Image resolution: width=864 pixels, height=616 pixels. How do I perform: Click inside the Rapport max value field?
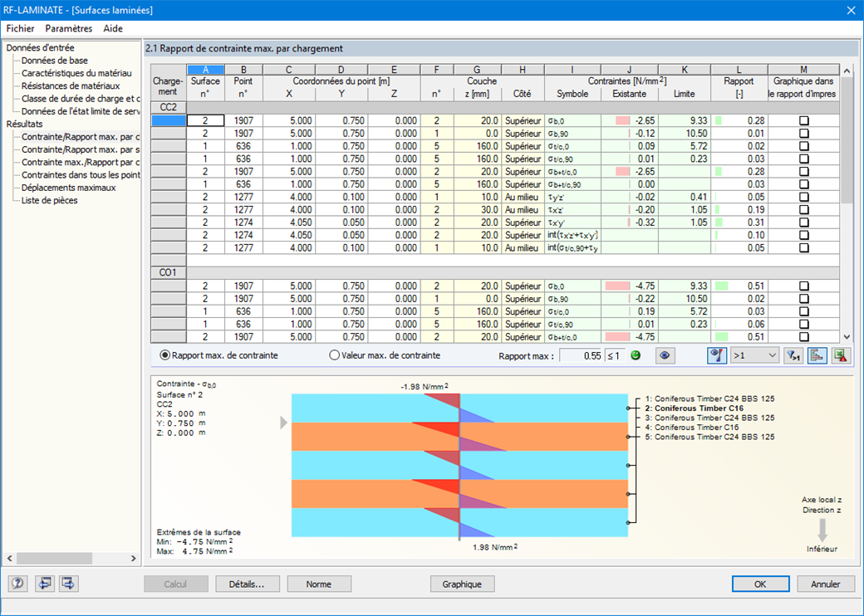pyautogui.click(x=582, y=355)
